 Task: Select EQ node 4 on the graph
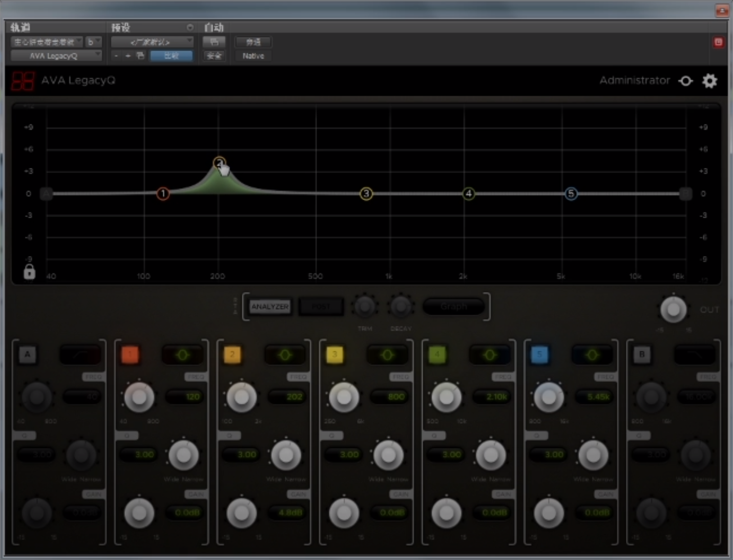coord(468,193)
